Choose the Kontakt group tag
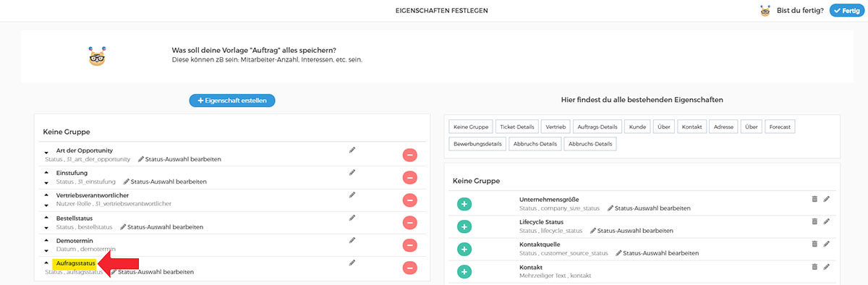868x285 pixels. click(x=692, y=127)
